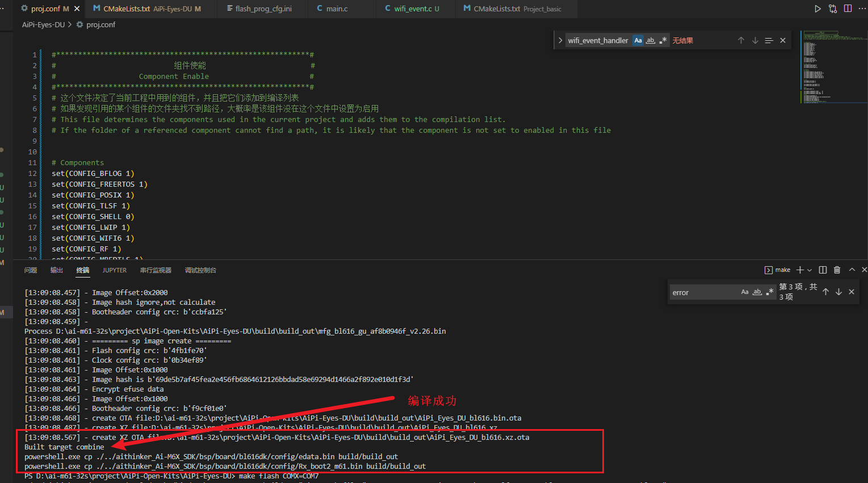Toggle match case in editor find widget

(x=638, y=40)
